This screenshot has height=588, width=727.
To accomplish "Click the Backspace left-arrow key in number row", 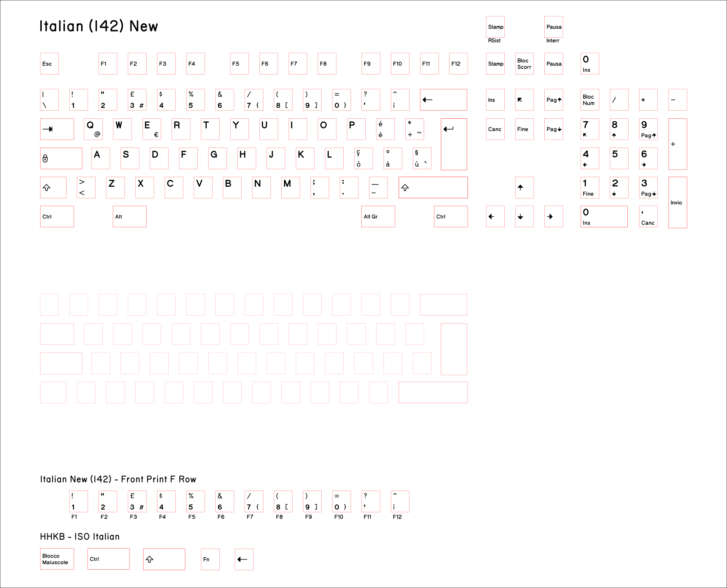I will pos(443,100).
